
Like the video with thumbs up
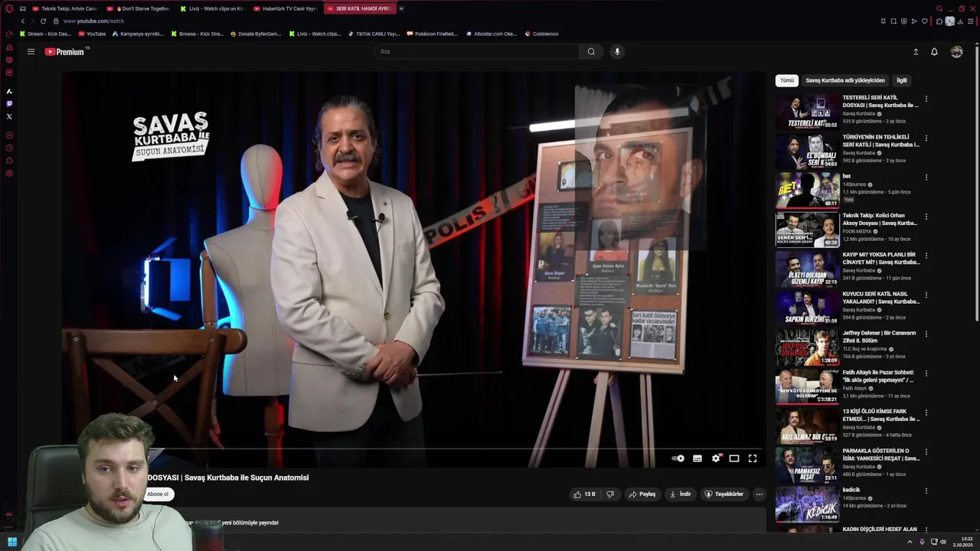pos(584,494)
